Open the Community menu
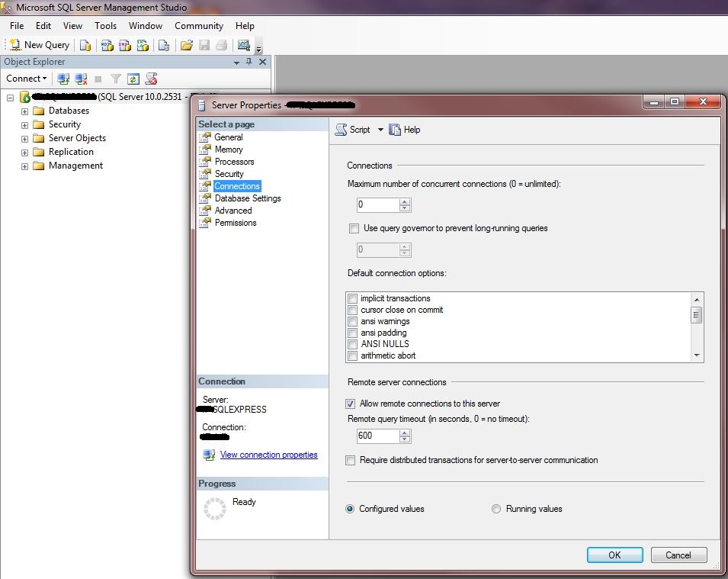 pos(199,26)
